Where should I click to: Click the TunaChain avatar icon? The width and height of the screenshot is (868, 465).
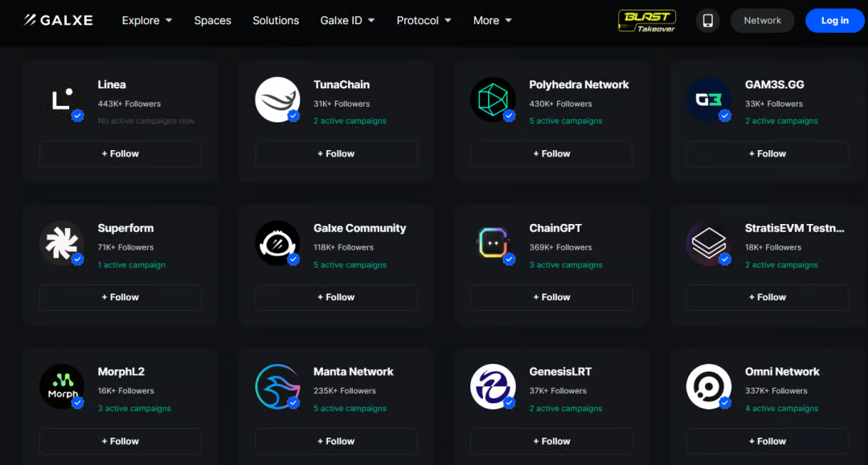click(277, 100)
